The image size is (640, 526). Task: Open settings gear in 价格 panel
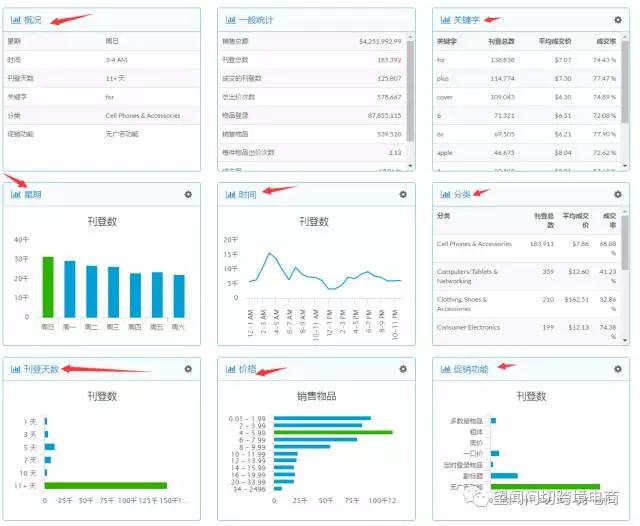[403, 369]
